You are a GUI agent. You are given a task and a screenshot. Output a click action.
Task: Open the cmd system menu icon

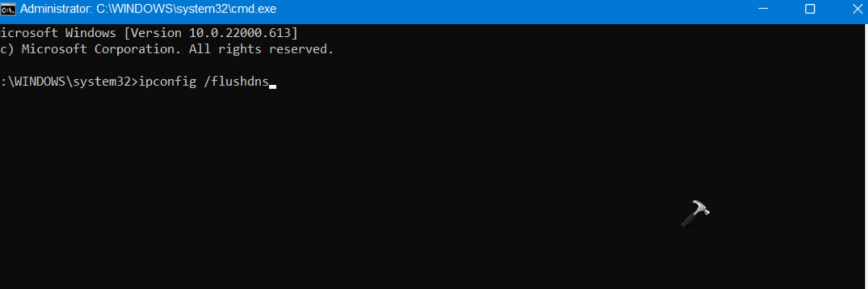click(x=8, y=9)
